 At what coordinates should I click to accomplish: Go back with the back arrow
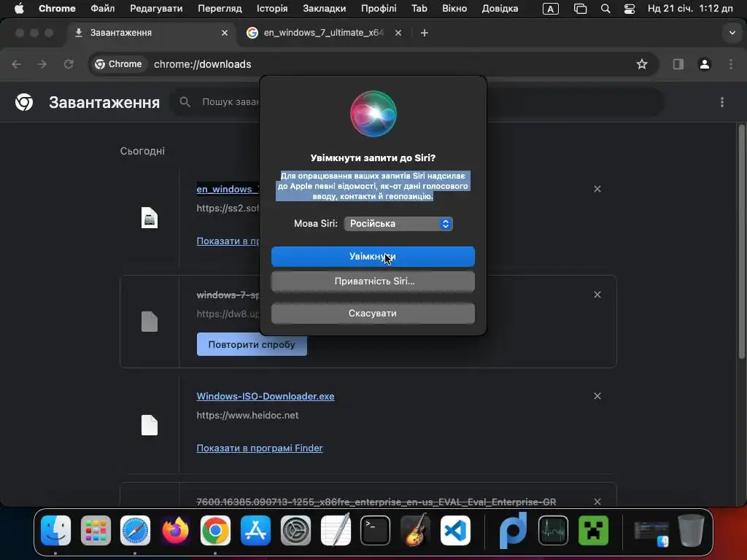click(x=17, y=64)
